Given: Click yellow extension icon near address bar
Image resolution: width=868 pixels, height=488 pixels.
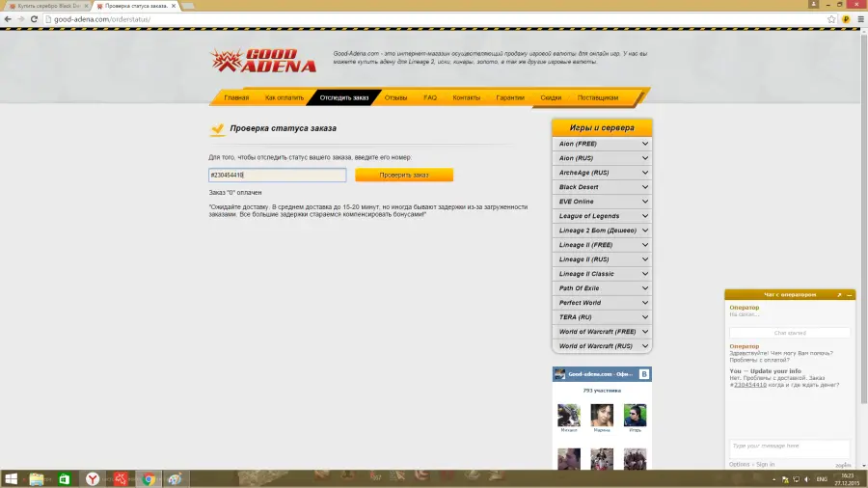Looking at the screenshot, I should coord(846,19).
